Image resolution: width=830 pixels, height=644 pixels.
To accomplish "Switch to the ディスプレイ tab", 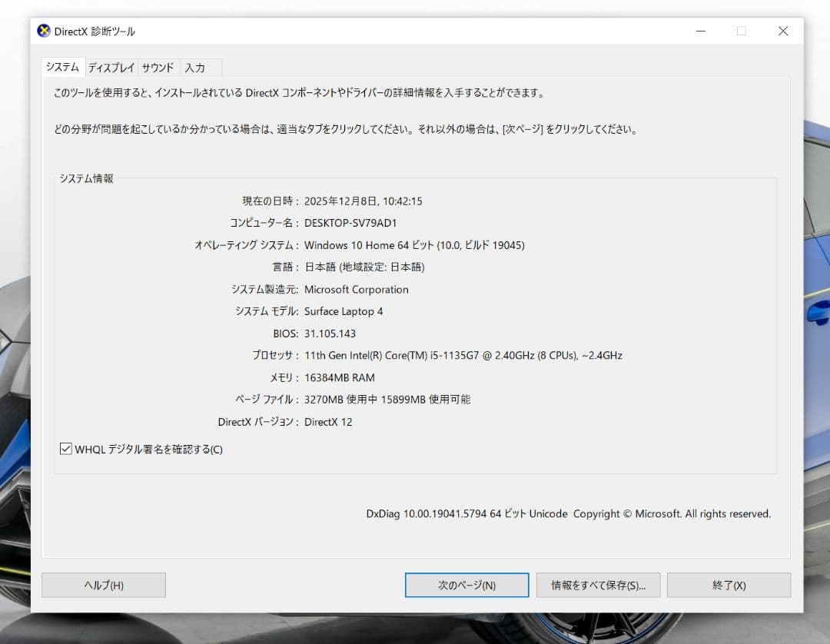I will click(x=110, y=68).
